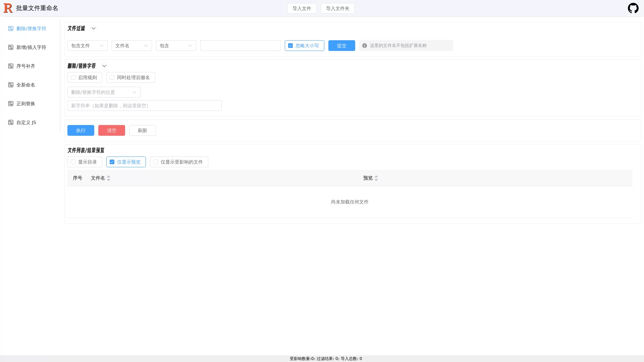Uncheck the 忽略大小写 checkbox
The height and width of the screenshot is (362, 644).
(290, 46)
